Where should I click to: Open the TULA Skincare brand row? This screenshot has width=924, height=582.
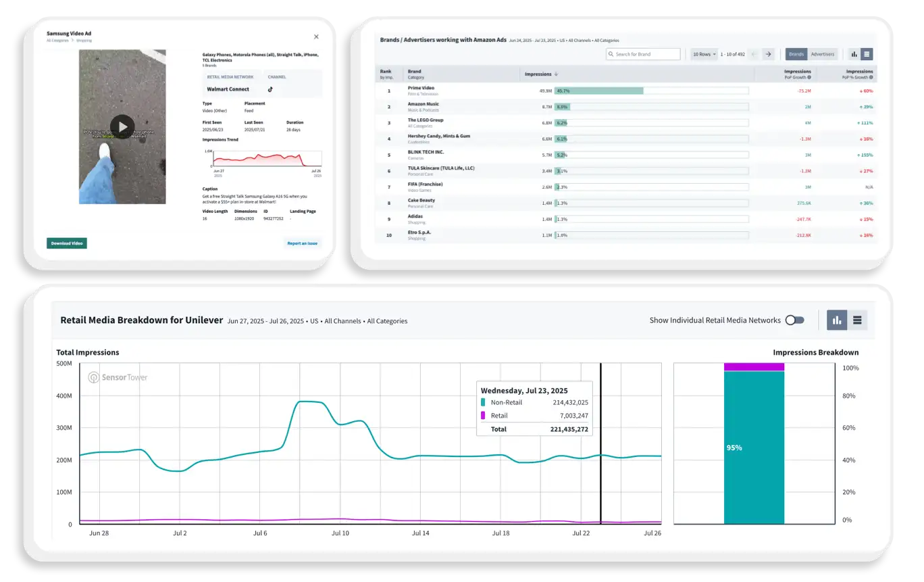[x=625, y=171]
